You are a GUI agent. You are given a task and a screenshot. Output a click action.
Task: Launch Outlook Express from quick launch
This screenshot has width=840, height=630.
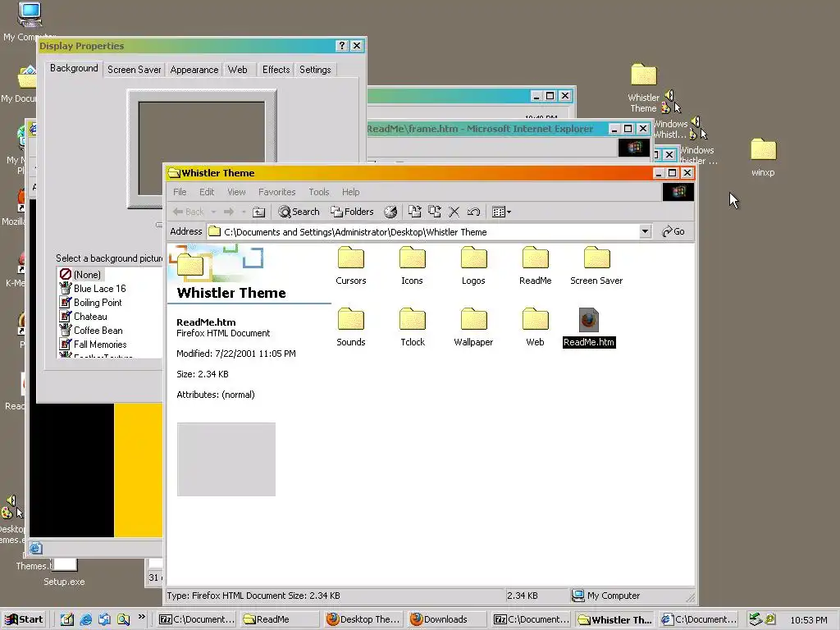click(x=104, y=619)
